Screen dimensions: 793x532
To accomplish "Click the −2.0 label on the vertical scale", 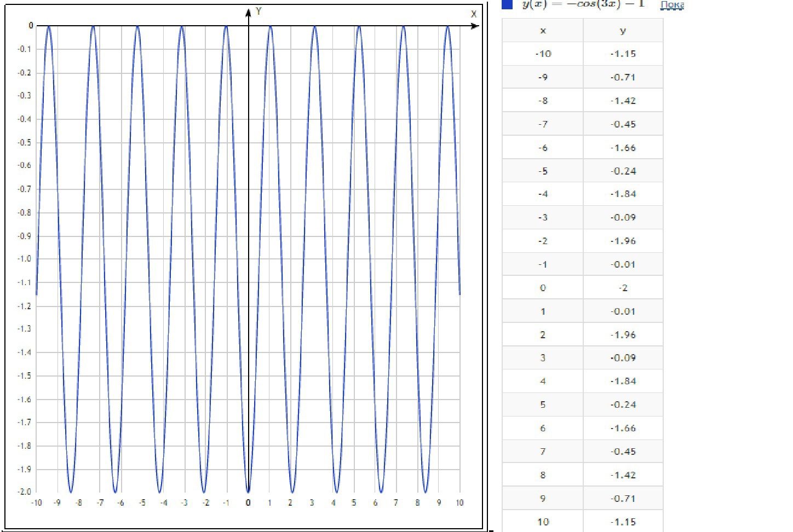I will point(24,491).
